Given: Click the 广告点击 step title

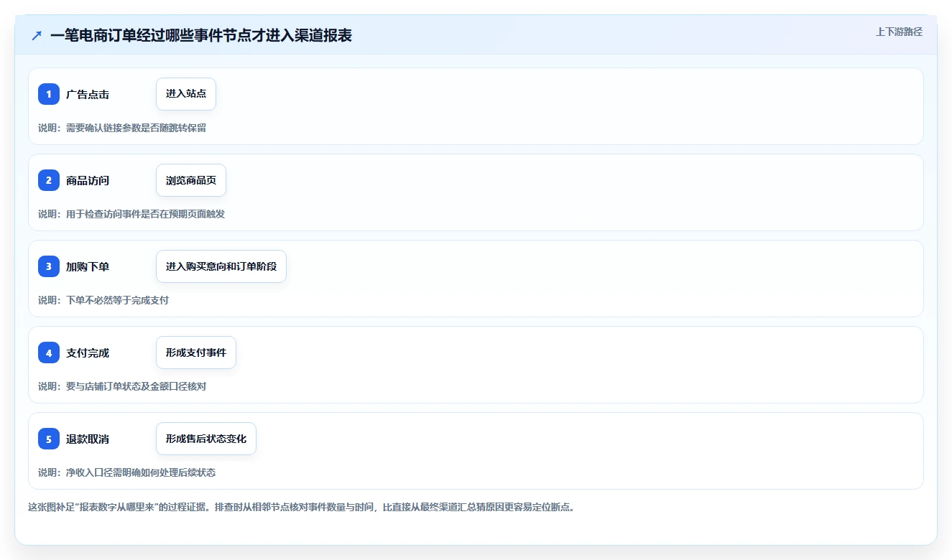Looking at the screenshot, I should tap(88, 94).
